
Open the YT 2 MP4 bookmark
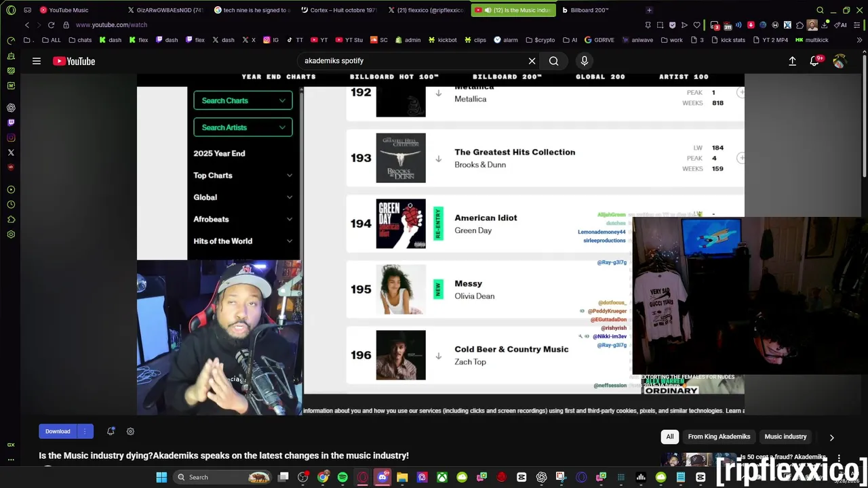[x=772, y=40]
